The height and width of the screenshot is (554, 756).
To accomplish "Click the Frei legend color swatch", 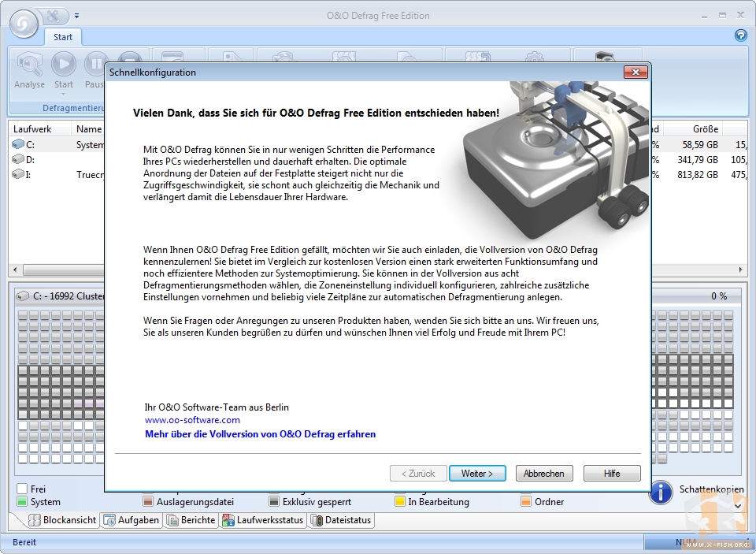I will [22, 489].
